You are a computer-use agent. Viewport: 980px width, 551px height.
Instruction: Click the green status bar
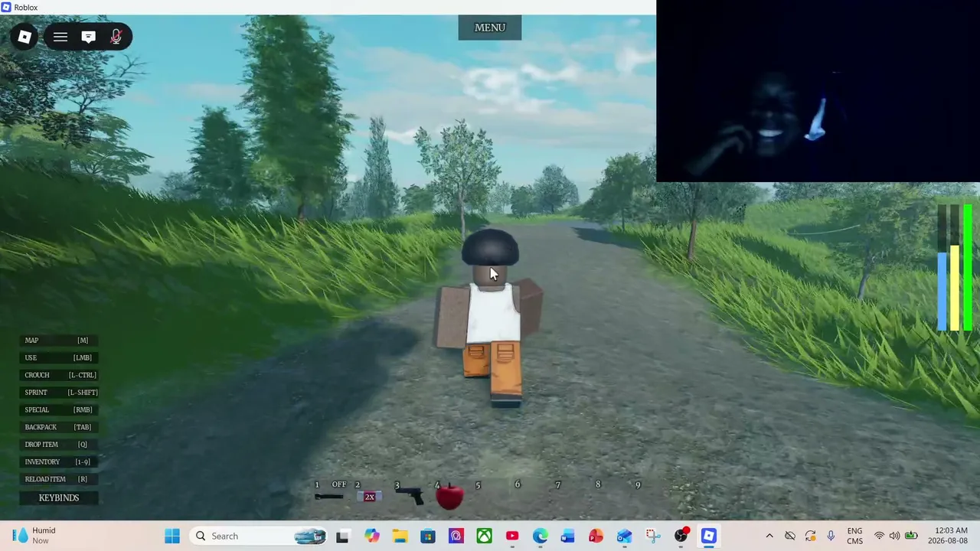click(968, 268)
